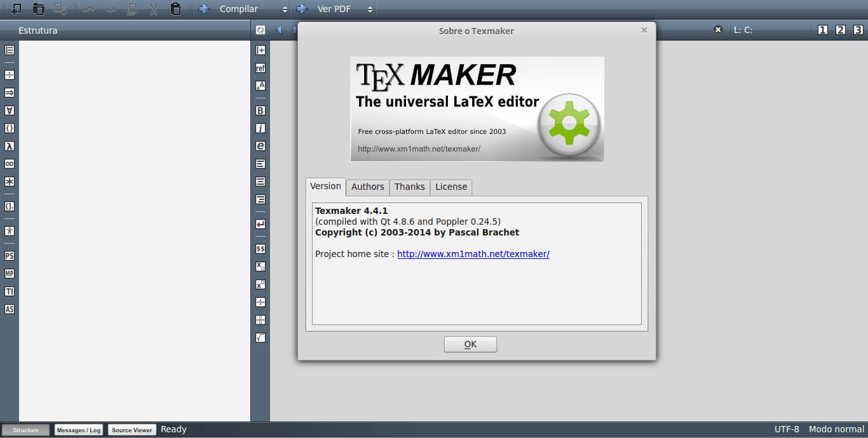Viewport: 868px width, 438px height.
Task: Open the Greek letters panel (lambda icon)
Action: tap(9, 145)
